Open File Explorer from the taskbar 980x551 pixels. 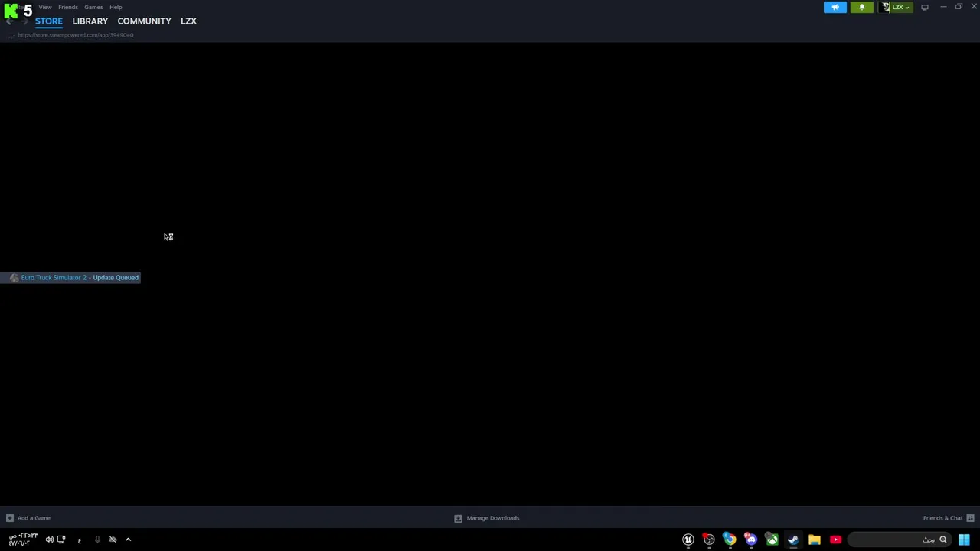(814, 540)
